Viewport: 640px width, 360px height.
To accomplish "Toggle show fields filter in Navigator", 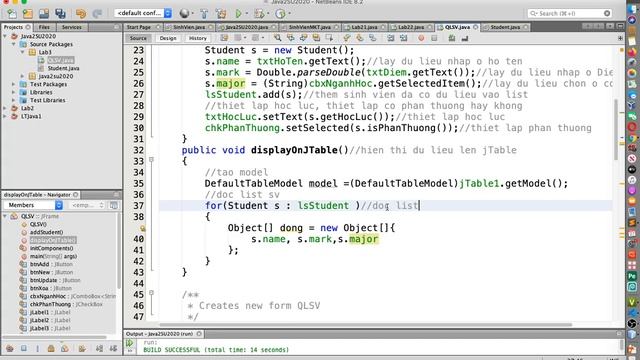I will tap(24, 349).
